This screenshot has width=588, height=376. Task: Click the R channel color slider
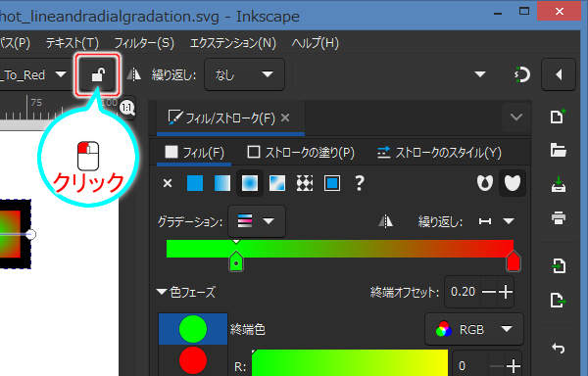click(350, 363)
